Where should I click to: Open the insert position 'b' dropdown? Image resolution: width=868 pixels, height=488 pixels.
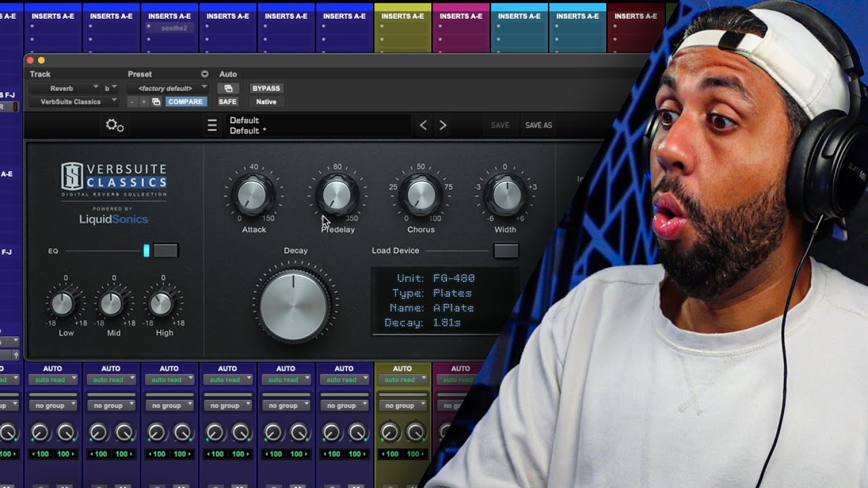pos(111,88)
